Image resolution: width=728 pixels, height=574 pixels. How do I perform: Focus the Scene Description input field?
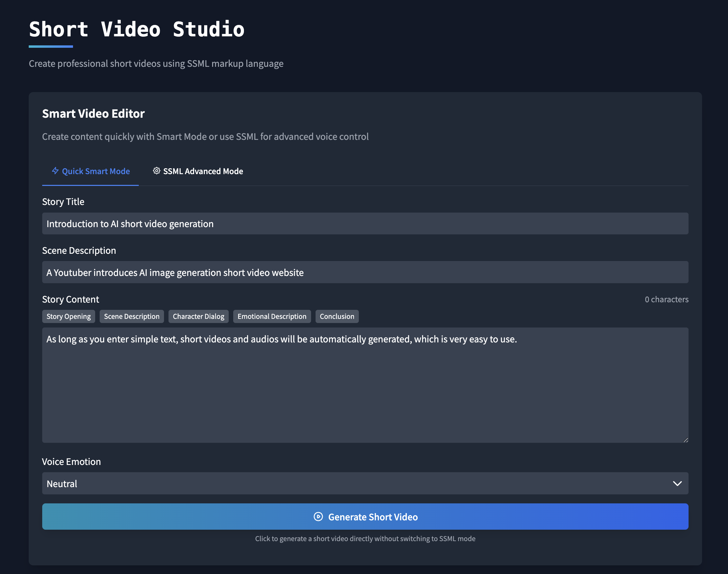(365, 272)
